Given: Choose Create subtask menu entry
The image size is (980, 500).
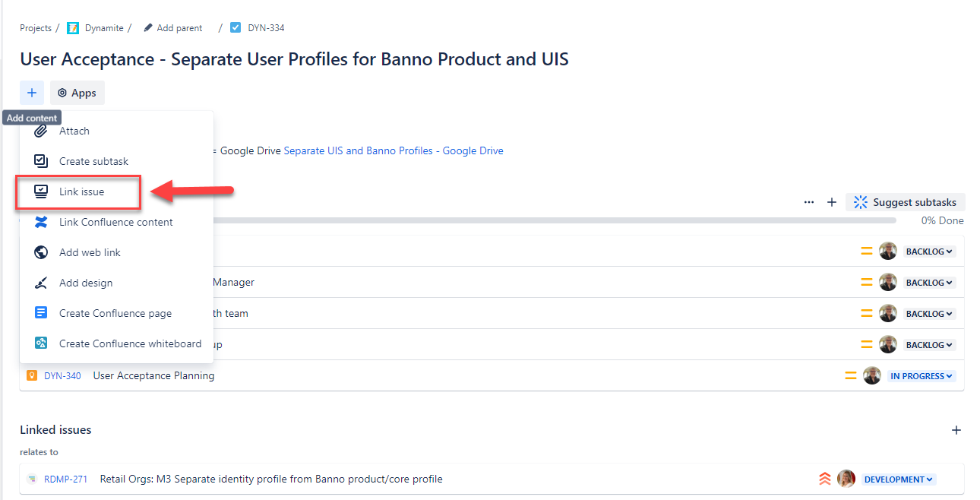Looking at the screenshot, I should [93, 161].
